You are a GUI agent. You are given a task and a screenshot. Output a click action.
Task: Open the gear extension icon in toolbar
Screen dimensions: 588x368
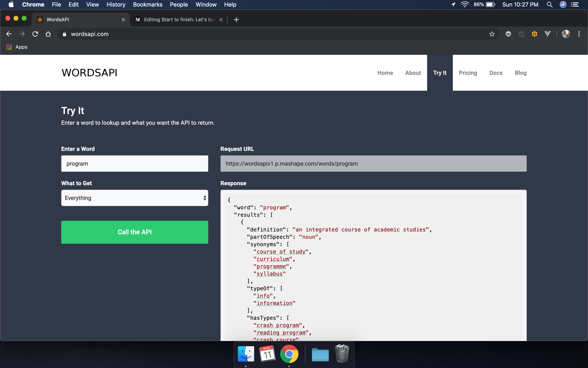pos(508,34)
